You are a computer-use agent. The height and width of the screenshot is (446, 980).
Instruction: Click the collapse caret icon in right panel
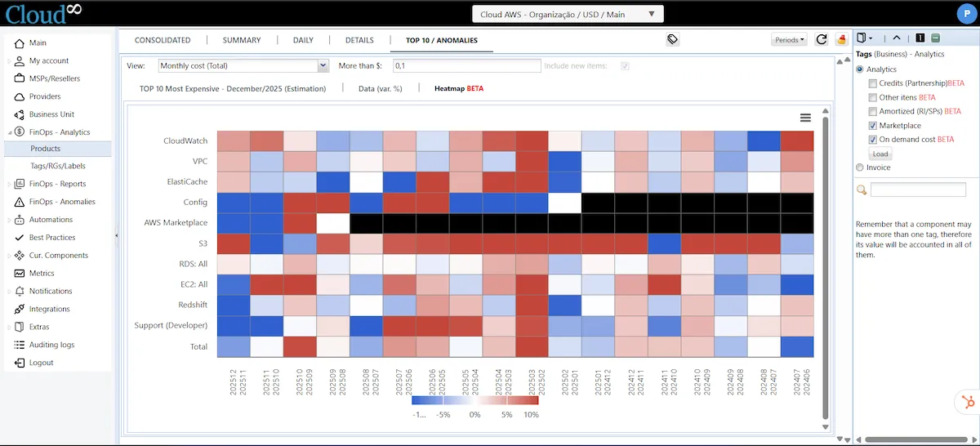(896, 38)
